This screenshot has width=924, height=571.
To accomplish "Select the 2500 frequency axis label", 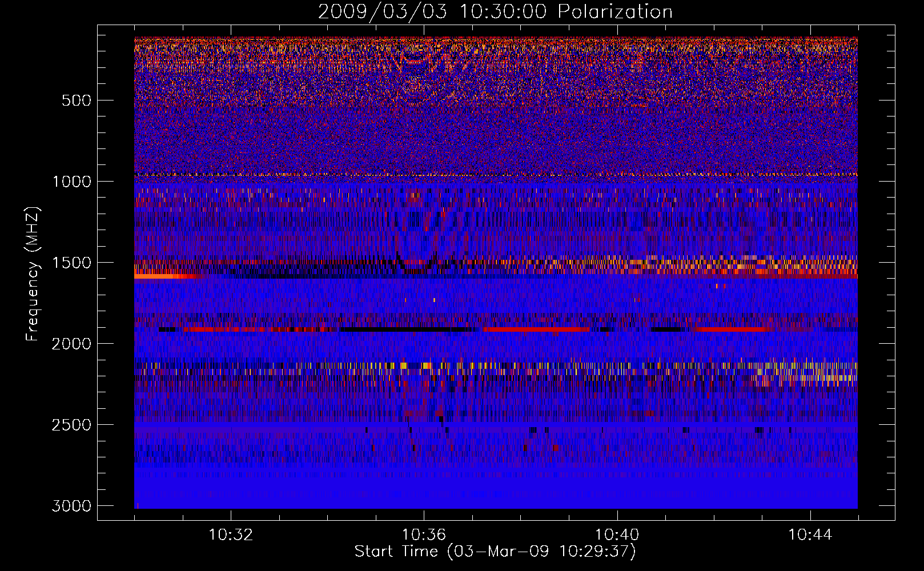I will tap(71, 425).
